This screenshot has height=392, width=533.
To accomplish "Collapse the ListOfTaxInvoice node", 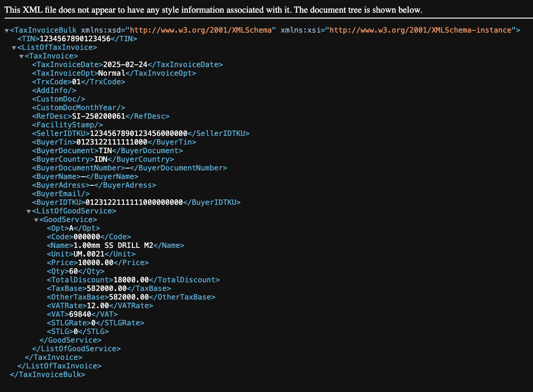I will click(x=14, y=48).
